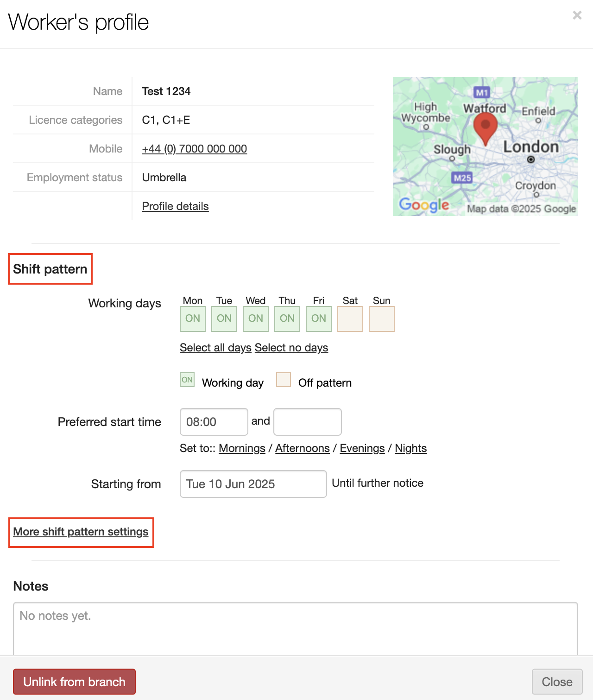Enable Saturday as a working day
Viewport: 593px width, 700px height.
tap(350, 319)
